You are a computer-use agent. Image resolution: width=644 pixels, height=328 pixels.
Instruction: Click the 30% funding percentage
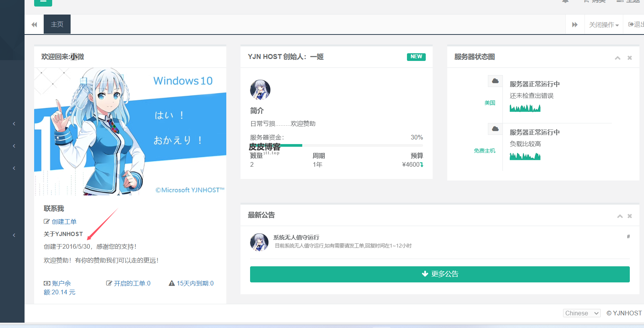coord(417,137)
